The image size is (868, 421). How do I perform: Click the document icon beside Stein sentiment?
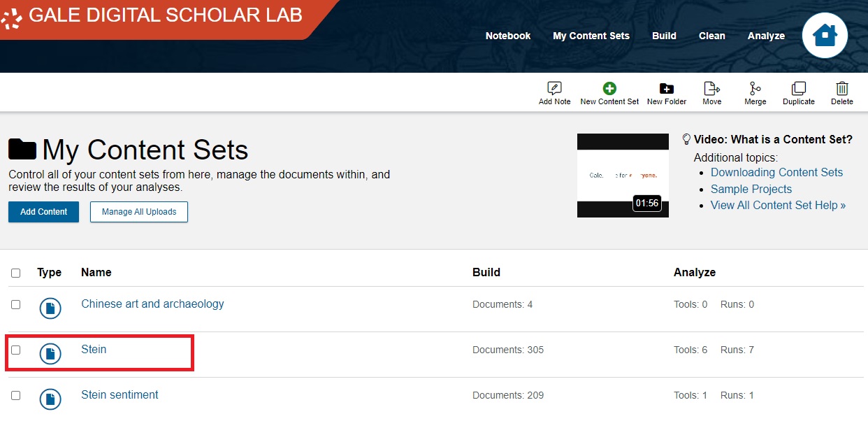pos(50,399)
